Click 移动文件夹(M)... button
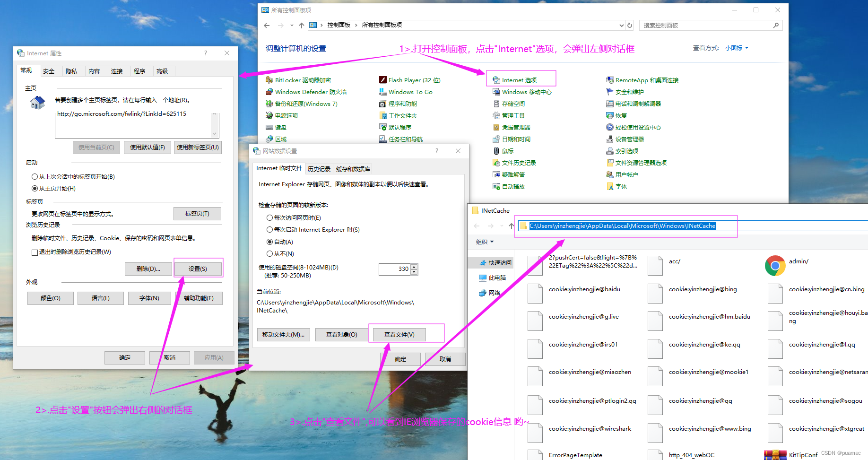 (284, 335)
